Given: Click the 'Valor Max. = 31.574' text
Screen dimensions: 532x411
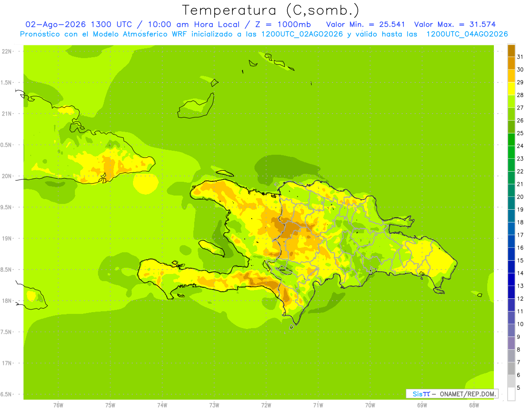Looking at the screenshot, I should (x=455, y=24).
